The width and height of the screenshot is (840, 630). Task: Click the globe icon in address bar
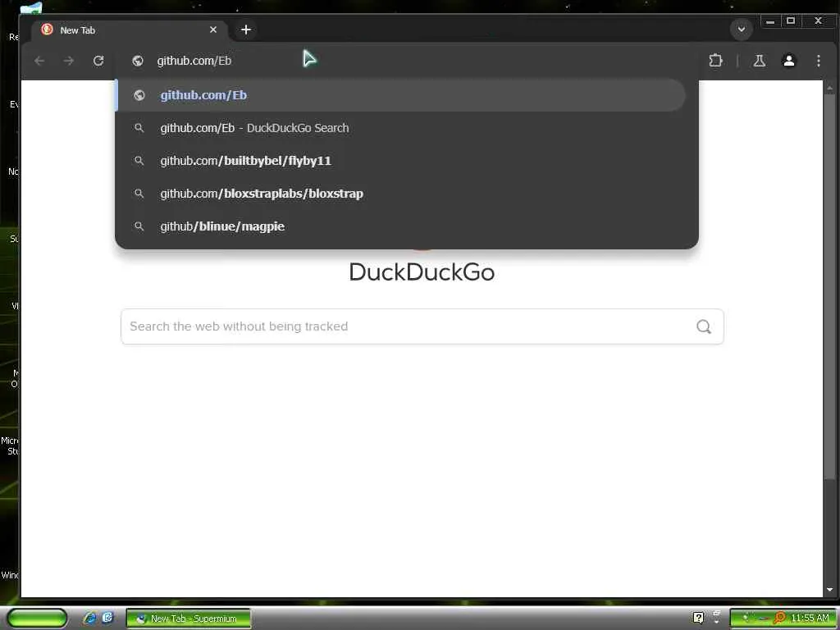point(138,61)
